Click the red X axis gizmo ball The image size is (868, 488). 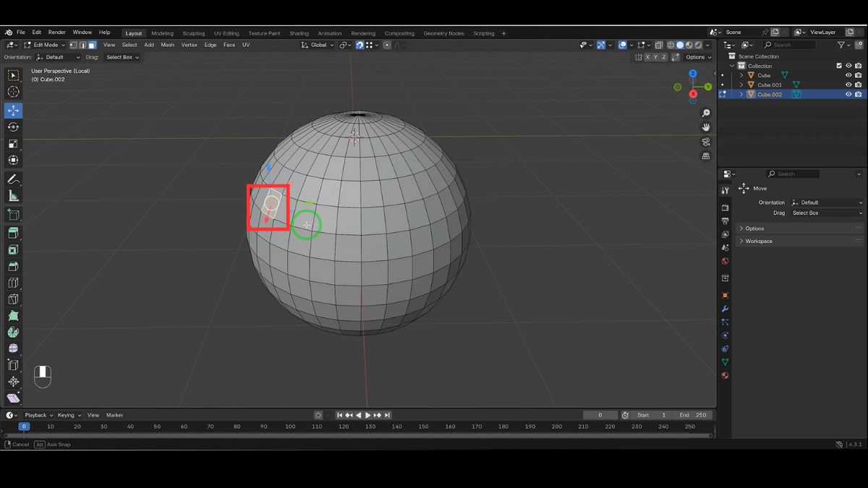click(x=693, y=94)
